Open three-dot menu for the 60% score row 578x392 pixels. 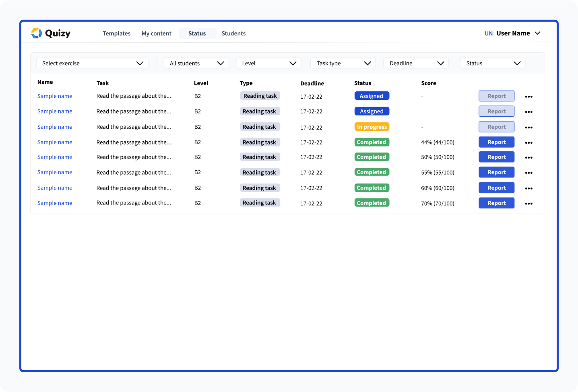coord(528,188)
